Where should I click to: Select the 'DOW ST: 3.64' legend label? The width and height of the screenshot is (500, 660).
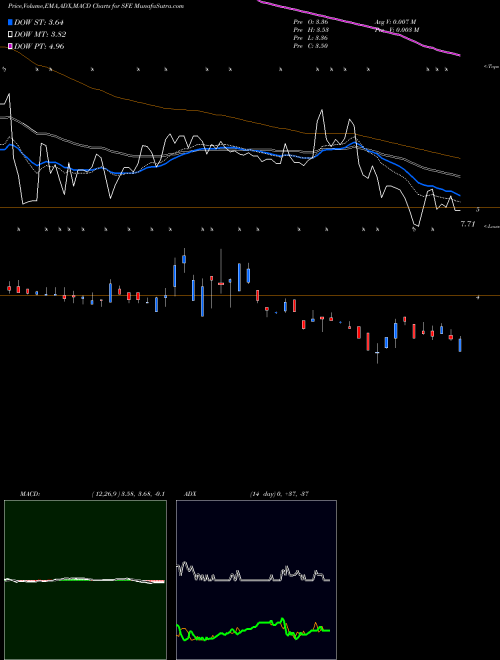39,22
